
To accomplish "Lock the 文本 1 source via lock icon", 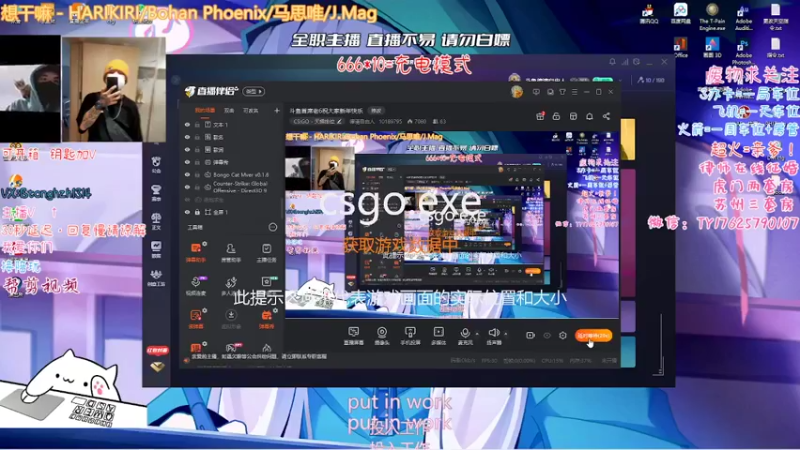I will (197, 124).
